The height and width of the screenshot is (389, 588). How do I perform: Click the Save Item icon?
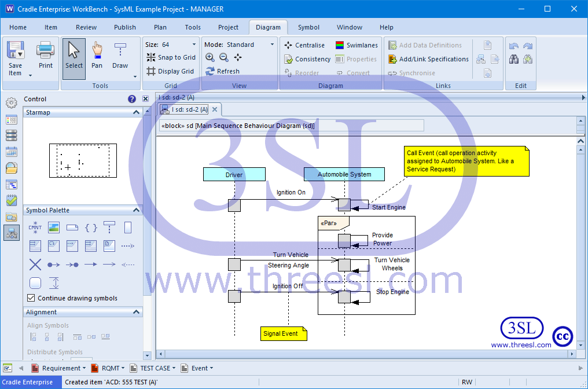(x=16, y=50)
